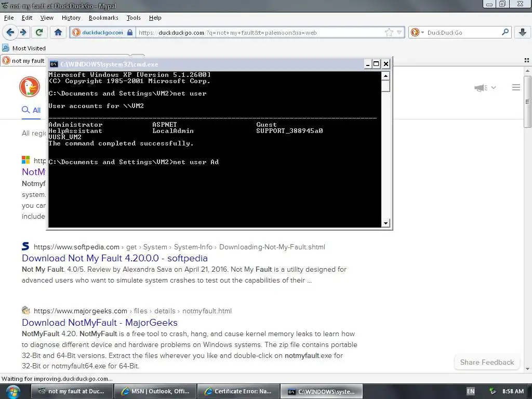
Task: Click the duckduckgo.com site identity button
Action: coord(102,33)
